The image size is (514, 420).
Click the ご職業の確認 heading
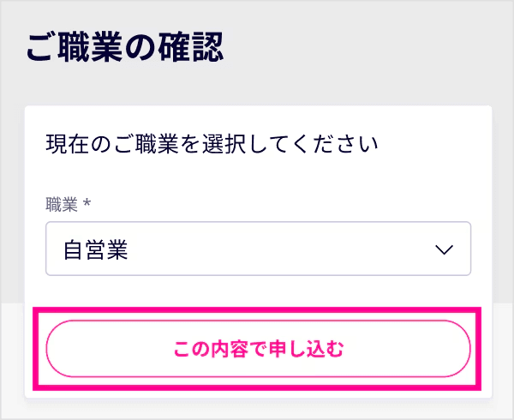[x=125, y=48]
